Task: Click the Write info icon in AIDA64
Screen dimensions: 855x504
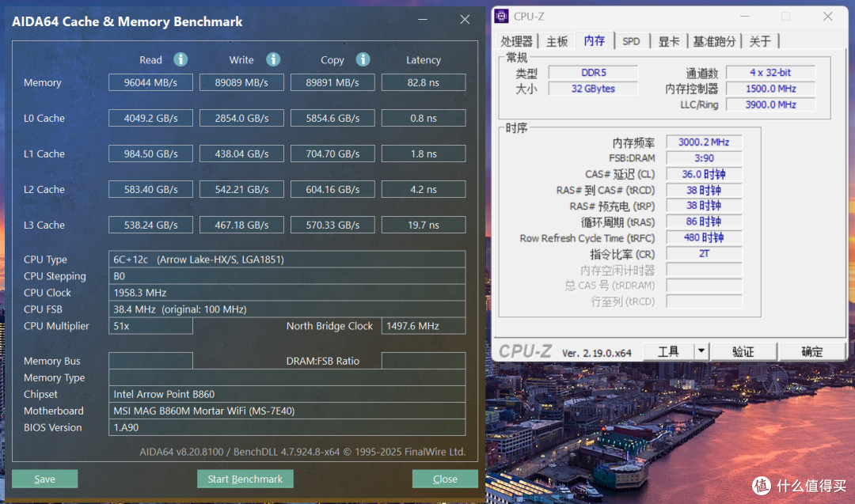Action: (x=273, y=59)
